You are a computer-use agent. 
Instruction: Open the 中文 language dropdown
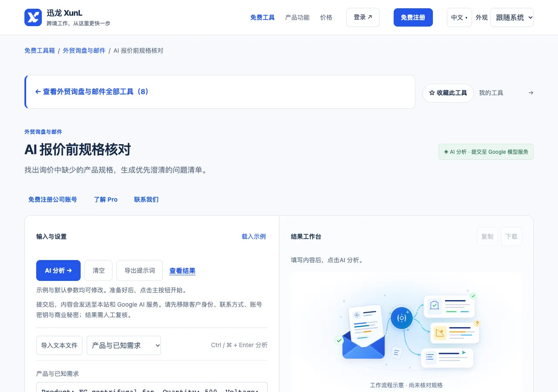pyautogui.click(x=459, y=17)
